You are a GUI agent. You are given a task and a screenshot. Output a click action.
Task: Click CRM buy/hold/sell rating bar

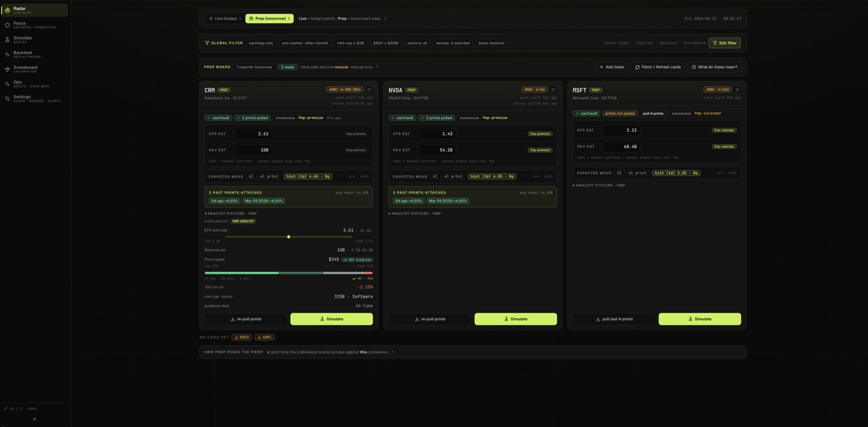click(289, 273)
